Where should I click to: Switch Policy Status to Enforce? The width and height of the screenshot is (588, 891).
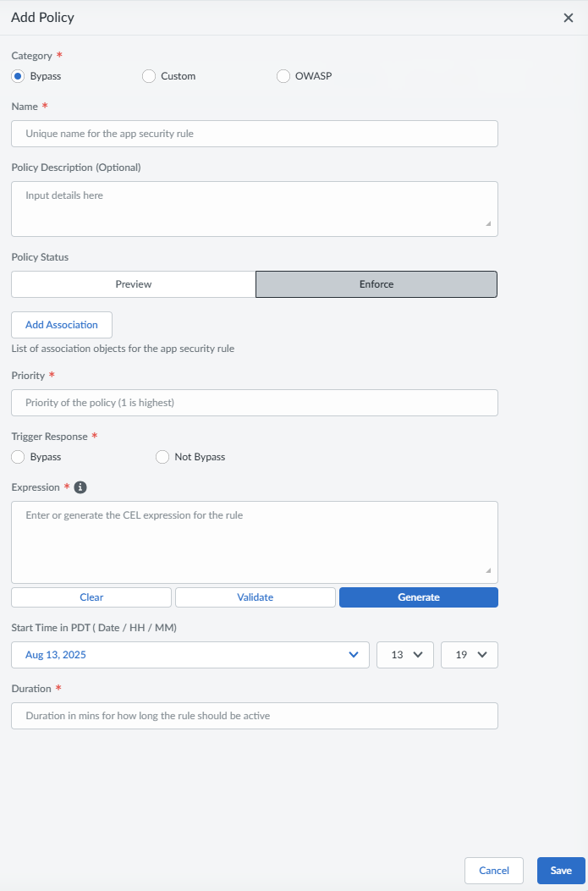click(x=376, y=284)
